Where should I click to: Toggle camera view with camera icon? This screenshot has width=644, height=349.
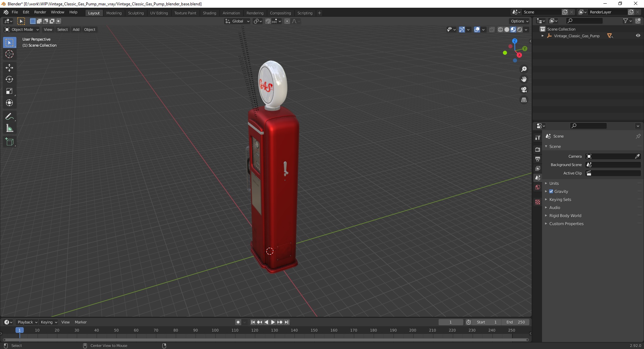coord(524,90)
